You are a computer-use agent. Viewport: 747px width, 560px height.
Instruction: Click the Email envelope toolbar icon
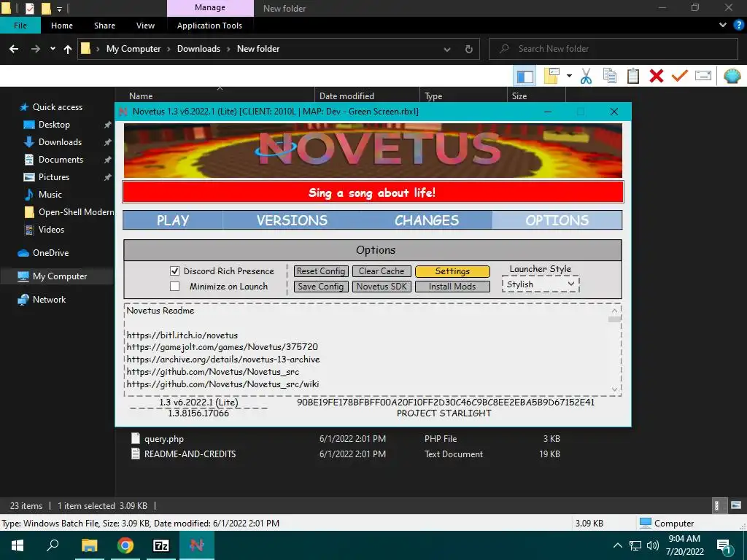[703, 76]
